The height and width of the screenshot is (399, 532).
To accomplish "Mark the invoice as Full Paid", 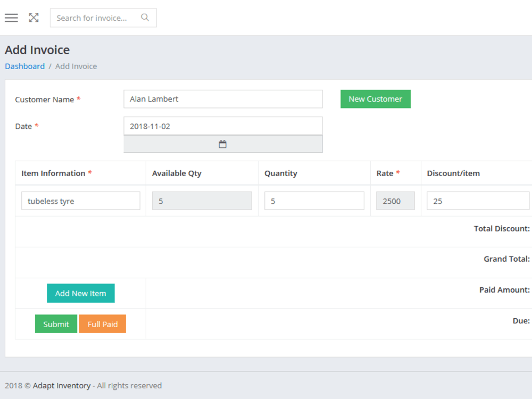I will [x=102, y=323].
